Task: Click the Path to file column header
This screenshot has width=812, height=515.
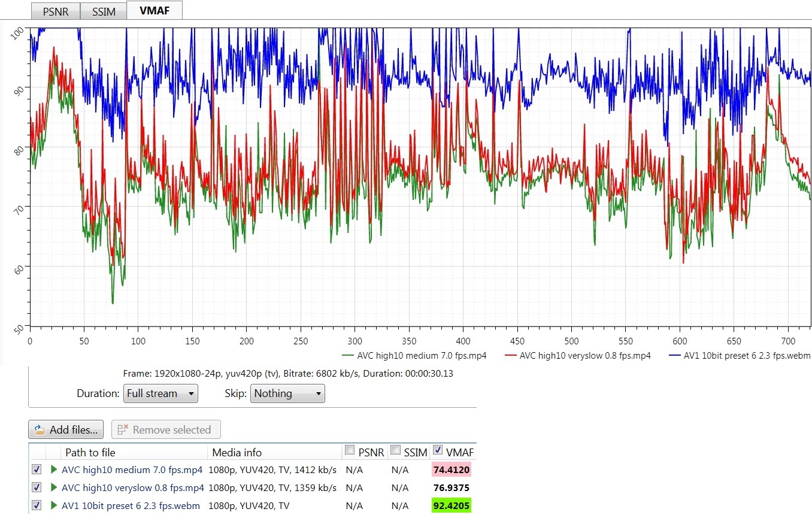Action: coord(90,452)
